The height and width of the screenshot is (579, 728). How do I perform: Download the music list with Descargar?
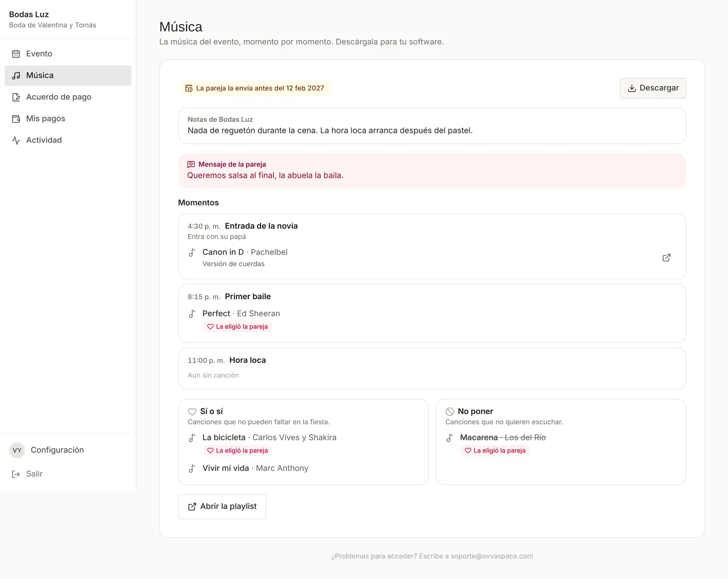coord(653,88)
